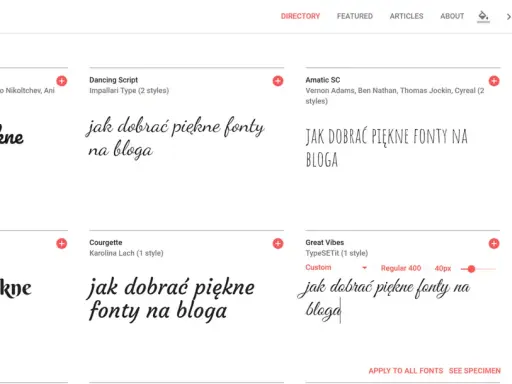Click 'Impallari Type (2 styles)' text
The image size is (512, 384).
pyautogui.click(x=129, y=91)
